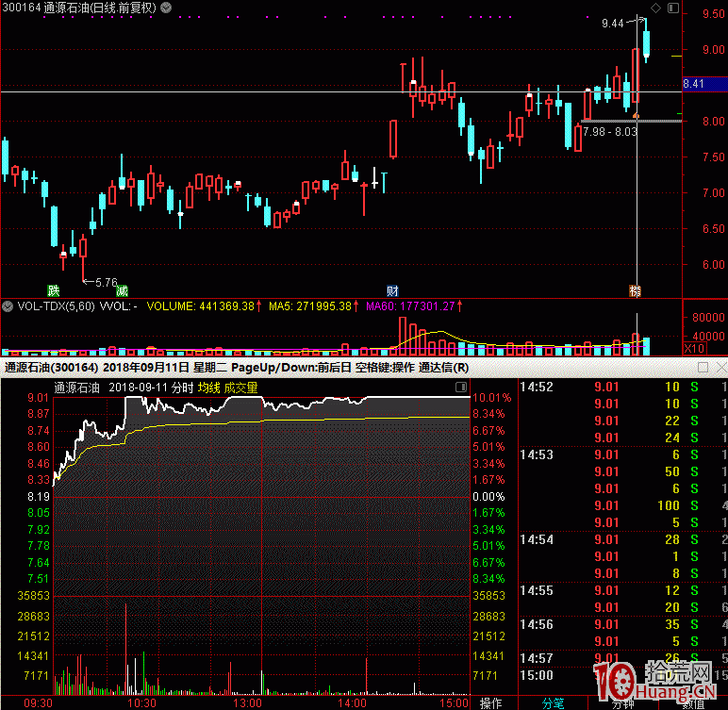
Task: Toggle the panel icon in intraday chart header
Action: coord(461,387)
